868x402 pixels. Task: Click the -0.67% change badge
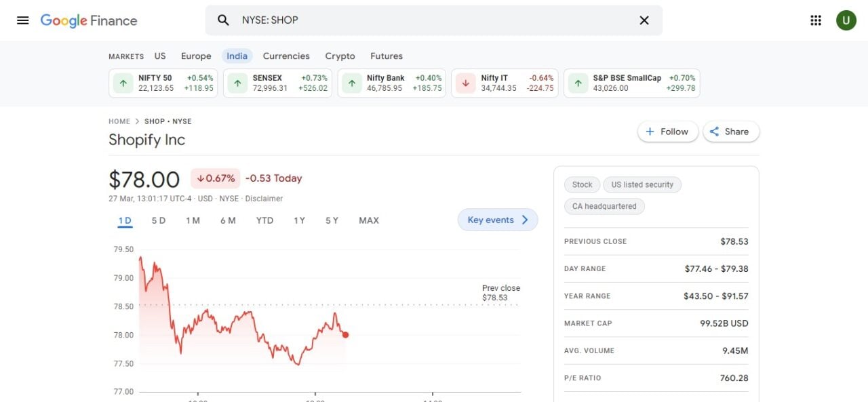coord(216,178)
